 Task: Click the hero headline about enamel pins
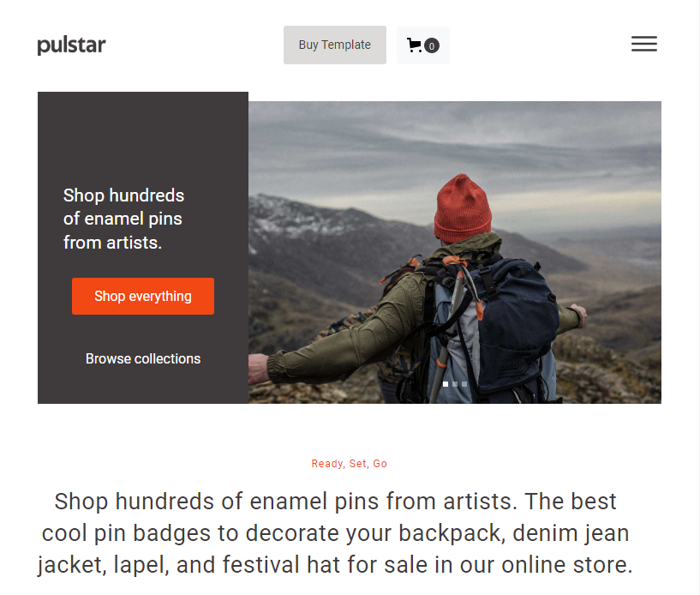pyautogui.click(x=123, y=219)
